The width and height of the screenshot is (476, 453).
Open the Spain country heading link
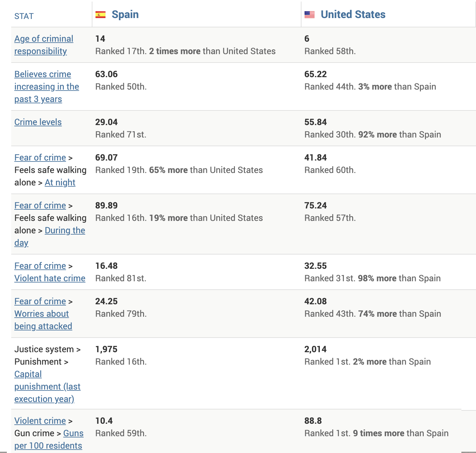pyautogui.click(x=125, y=14)
